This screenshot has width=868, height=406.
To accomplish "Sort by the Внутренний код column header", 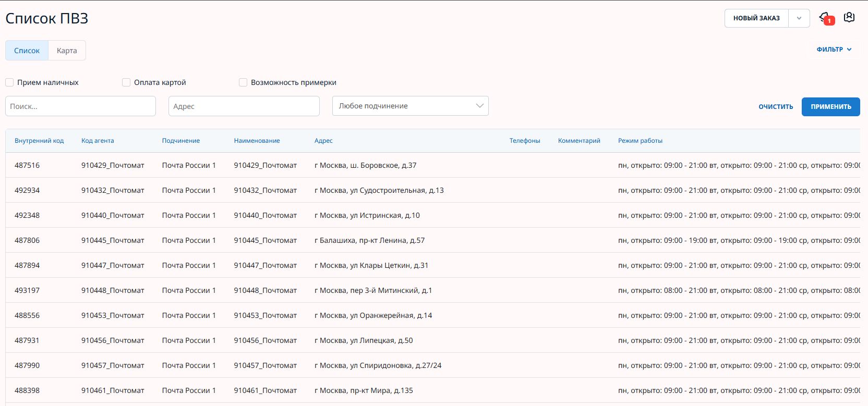I will [x=39, y=141].
